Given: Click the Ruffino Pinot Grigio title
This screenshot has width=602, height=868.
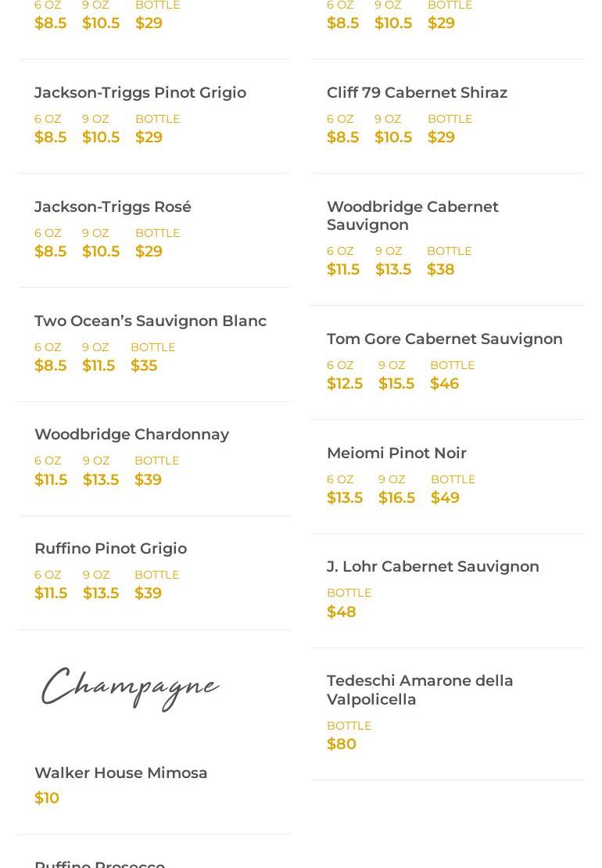Looking at the screenshot, I should pyautogui.click(x=110, y=548).
